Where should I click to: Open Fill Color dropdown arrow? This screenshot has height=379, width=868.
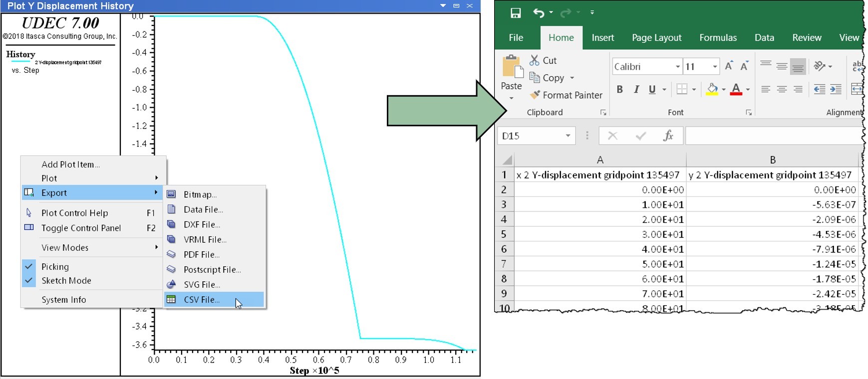tap(724, 90)
